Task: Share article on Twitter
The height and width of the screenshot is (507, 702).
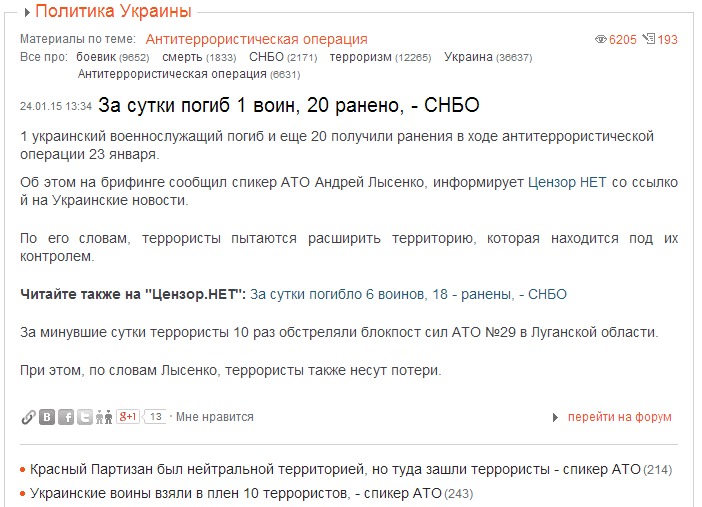Action: click(x=85, y=417)
